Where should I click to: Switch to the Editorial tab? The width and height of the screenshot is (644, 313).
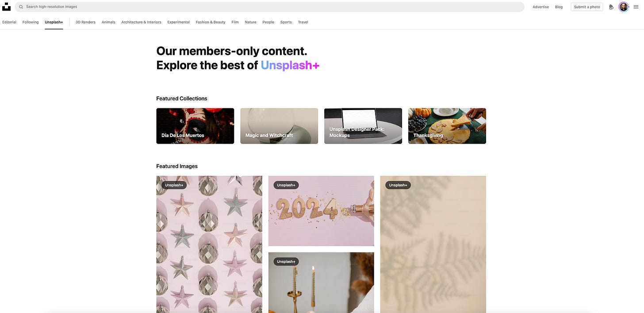coord(9,22)
